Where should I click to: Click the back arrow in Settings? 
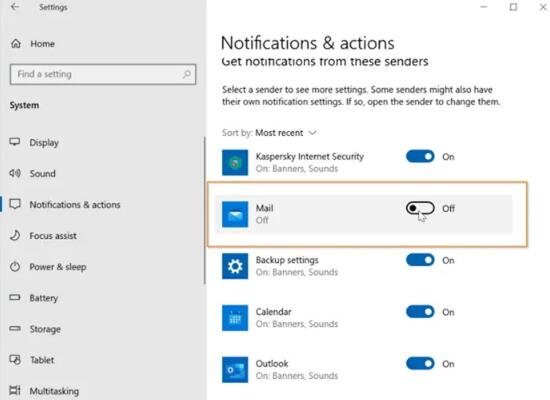click(x=15, y=7)
